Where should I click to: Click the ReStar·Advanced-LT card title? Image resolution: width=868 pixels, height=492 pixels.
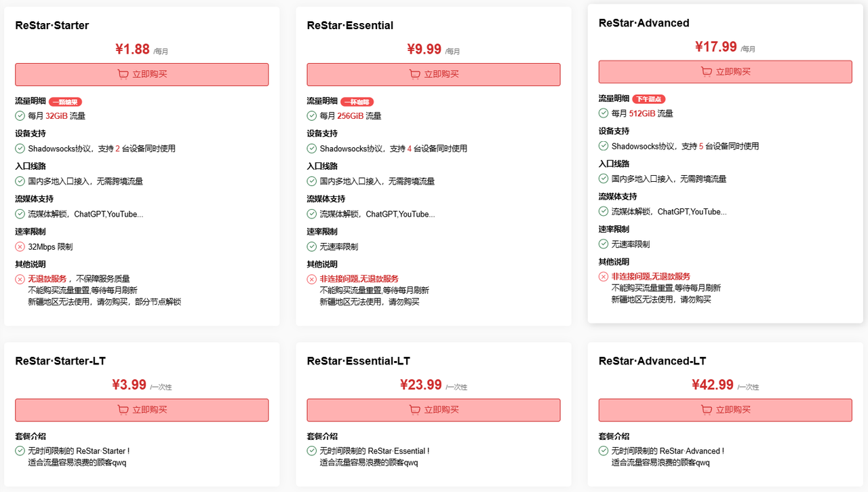pyautogui.click(x=652, y=361)
